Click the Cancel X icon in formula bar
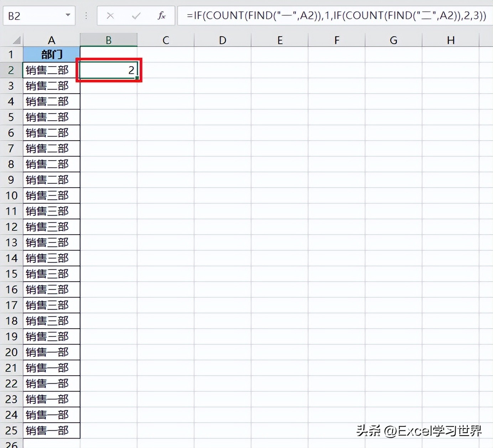 [x=110, y=16]
